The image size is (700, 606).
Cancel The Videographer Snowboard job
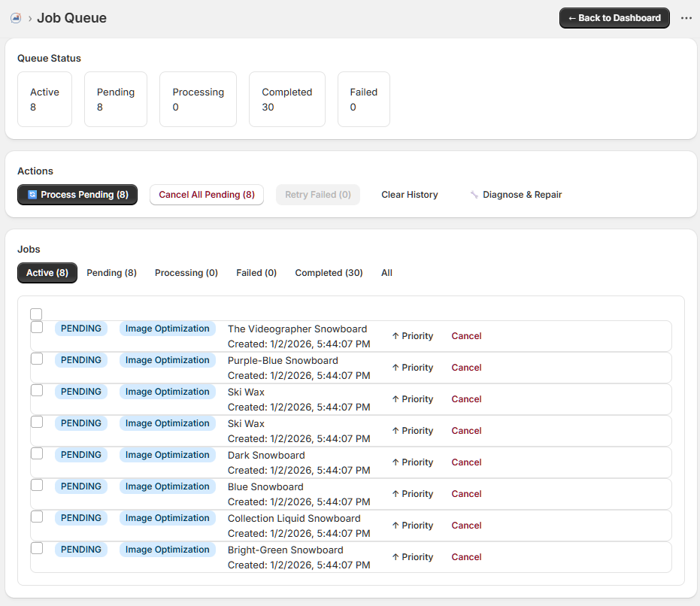(x=466, y=336)
